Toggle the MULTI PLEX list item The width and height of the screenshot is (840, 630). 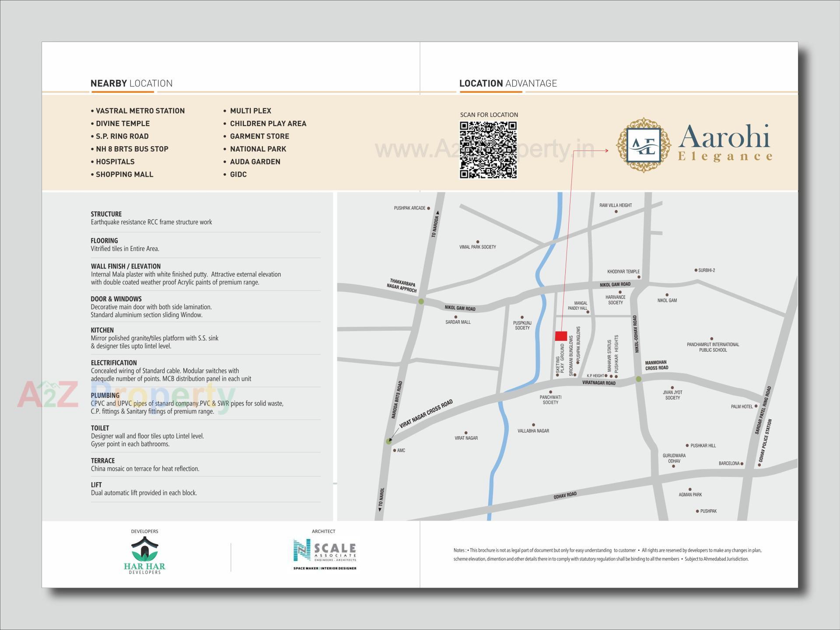pos(250,111)
